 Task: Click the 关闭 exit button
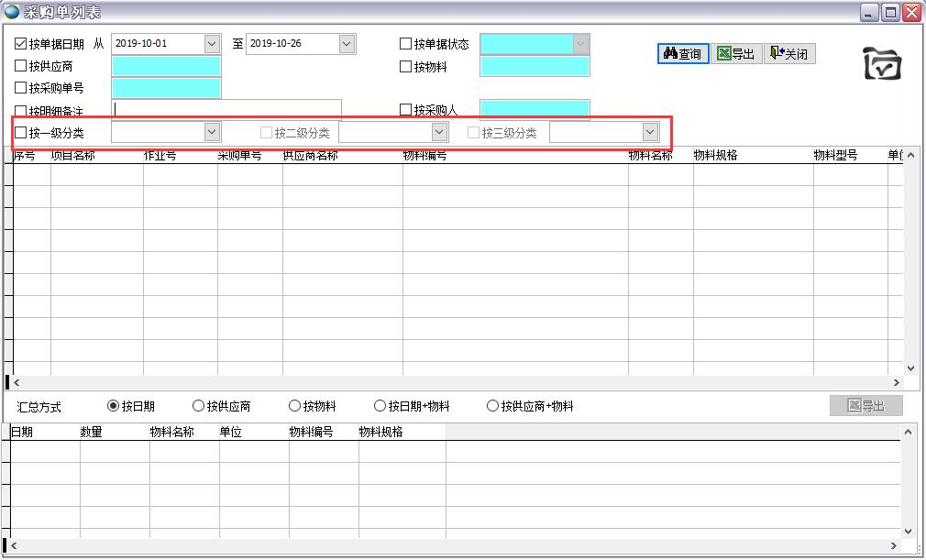click(x=788, y=54)
